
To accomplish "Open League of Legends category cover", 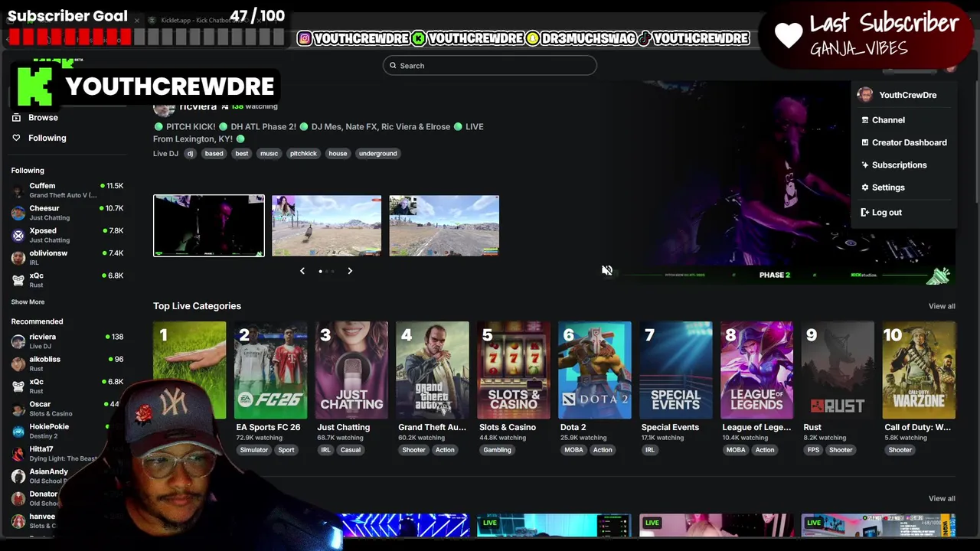I will tap(757, 370).
